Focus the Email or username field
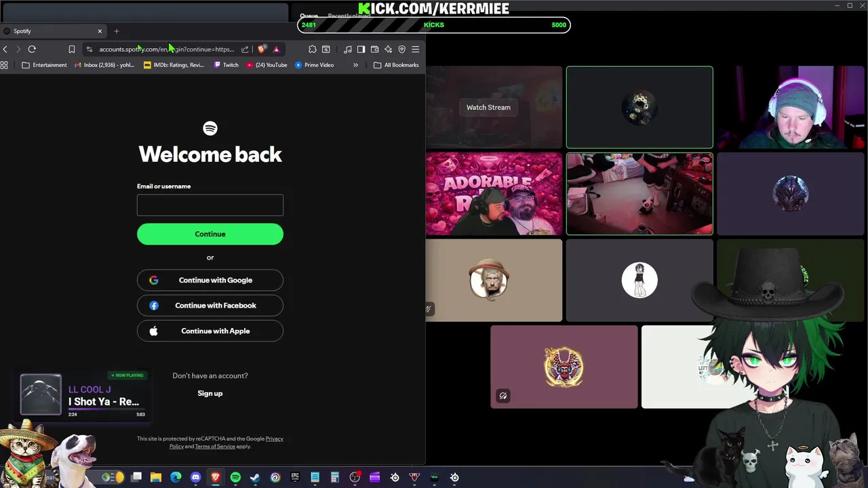This screenshot has height=488, width=868. 210,205
